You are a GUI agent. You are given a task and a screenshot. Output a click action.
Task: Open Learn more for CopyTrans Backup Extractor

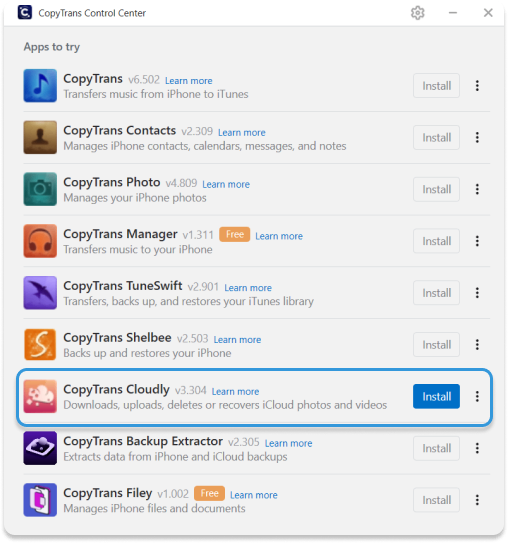coord(288,443)
